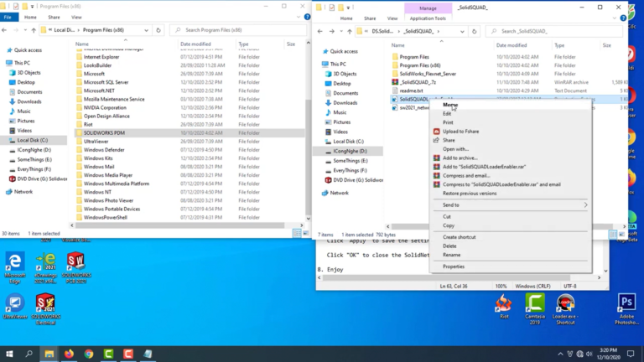Screen dimensions: 644x362
Task: Go up one level in Program Files (x86) window
Action: point(34,30)
